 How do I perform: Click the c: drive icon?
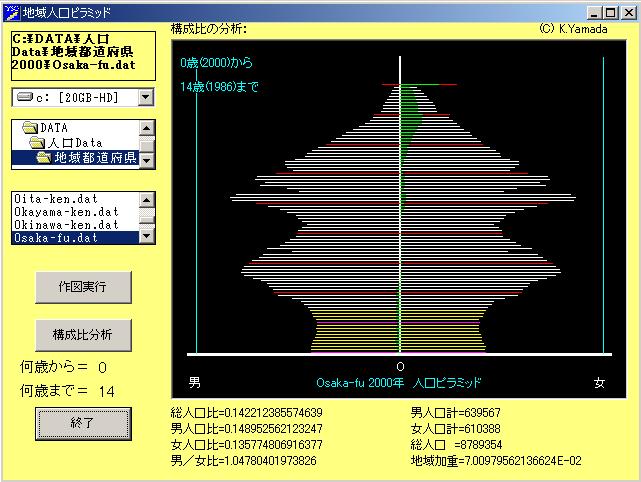25,96
